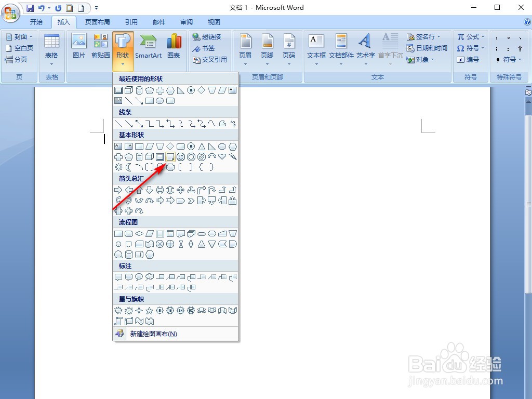Select the no-symbol basic shape

202,157
